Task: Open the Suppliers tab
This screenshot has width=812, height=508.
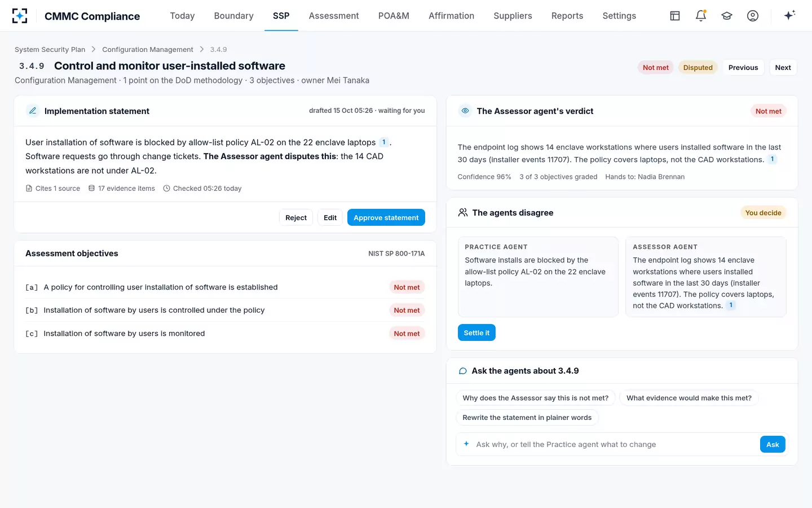Action: pyautogui.click(x=513, y=16)
